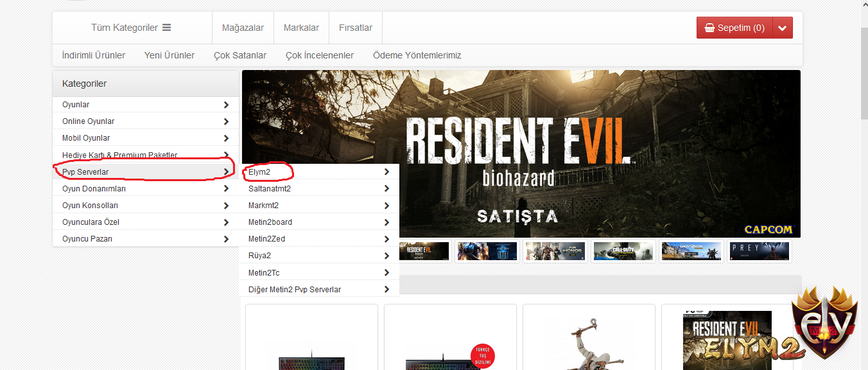Click the Tüm Kategoriler label
Viewport: 868px width, 370px height.
(125, 28)
